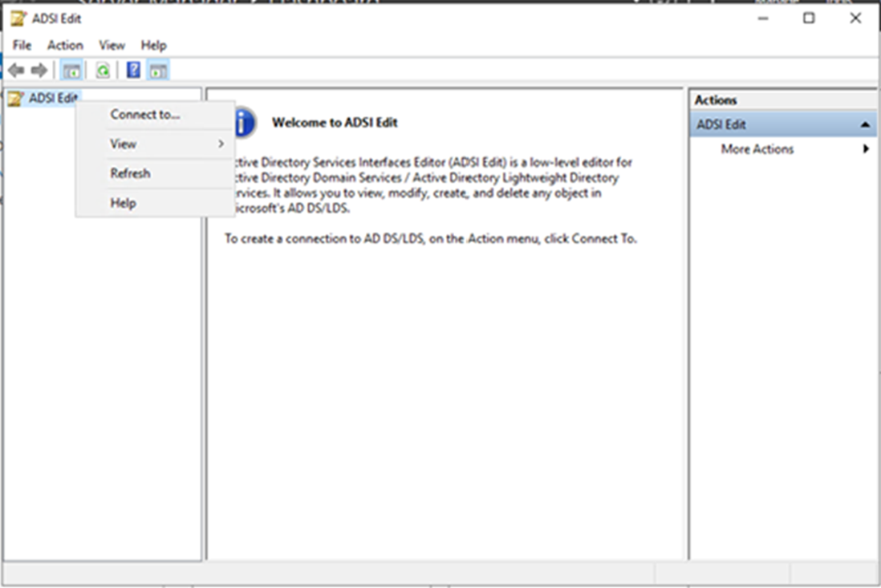This screenshot has height=588, width=881.
Task: Select Refresh in the context menu
Action: click(x=156, y=173)
